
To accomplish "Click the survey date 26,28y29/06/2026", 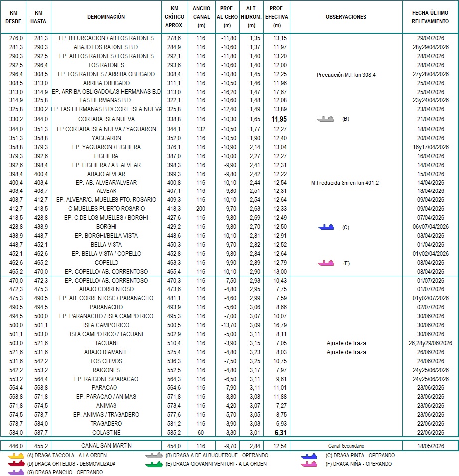I will coord(430,343).
